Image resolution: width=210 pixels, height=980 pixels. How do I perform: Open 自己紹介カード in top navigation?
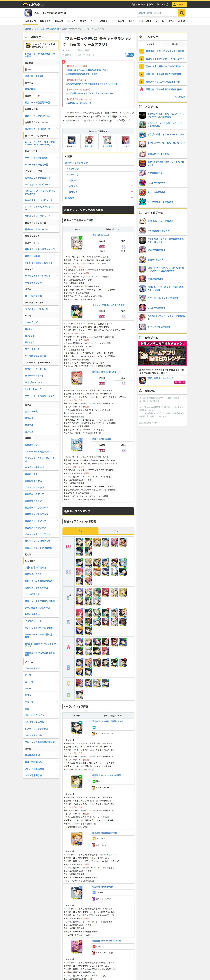point(106,21)
